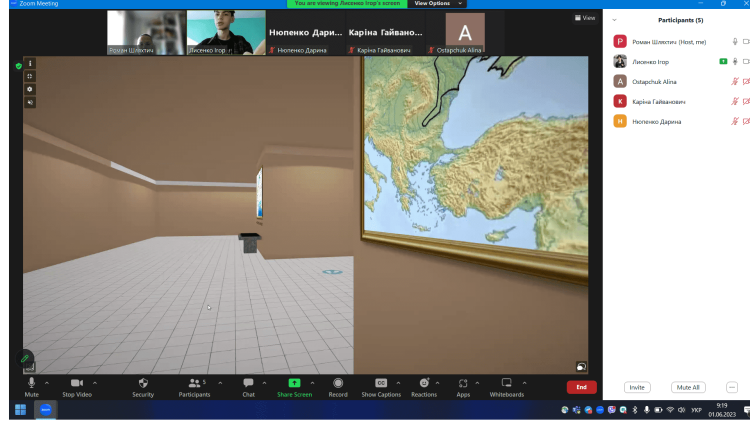Click the Security shield icon
Image resolution: width=750 pixels, height=422 pixels.
[143, 383]
